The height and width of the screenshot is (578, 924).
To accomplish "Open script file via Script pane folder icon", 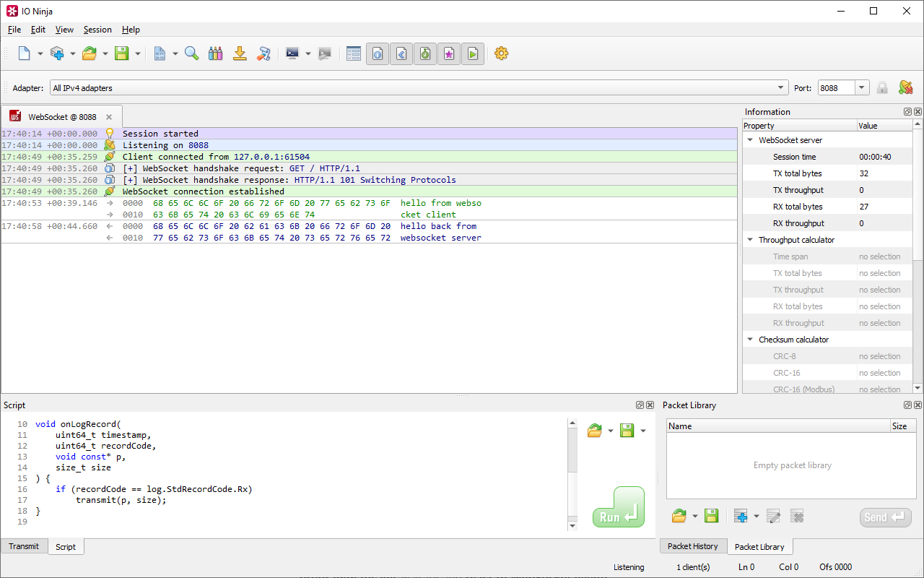I will click(595, 431).
